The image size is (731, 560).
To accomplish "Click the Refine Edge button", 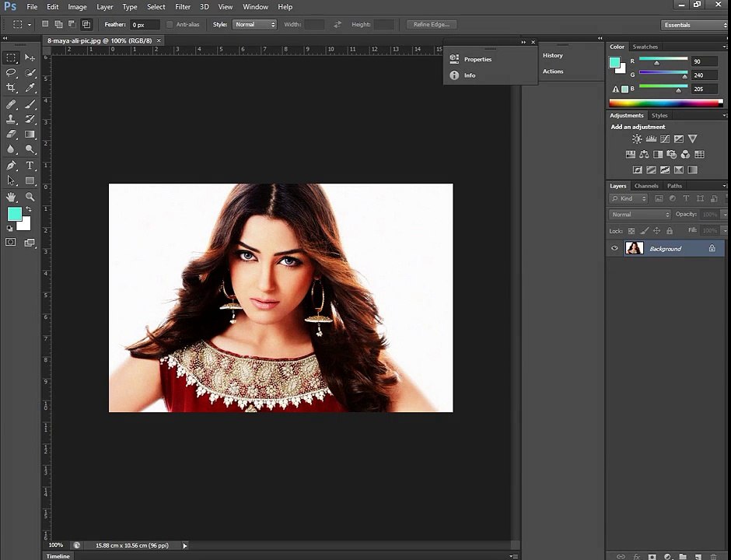I will (432, 24).
